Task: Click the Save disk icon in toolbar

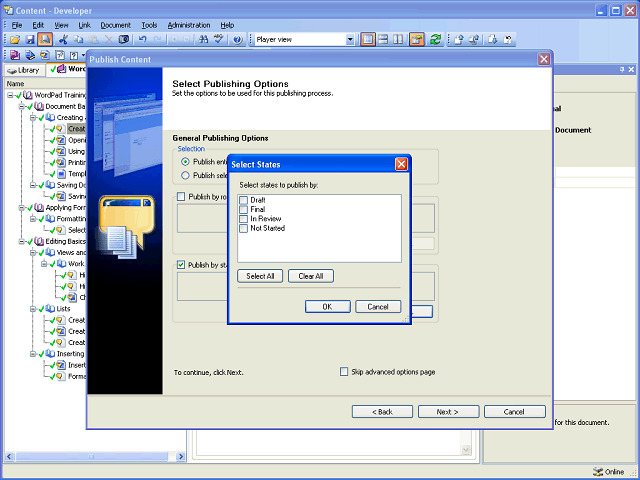Action: (30, 40)
